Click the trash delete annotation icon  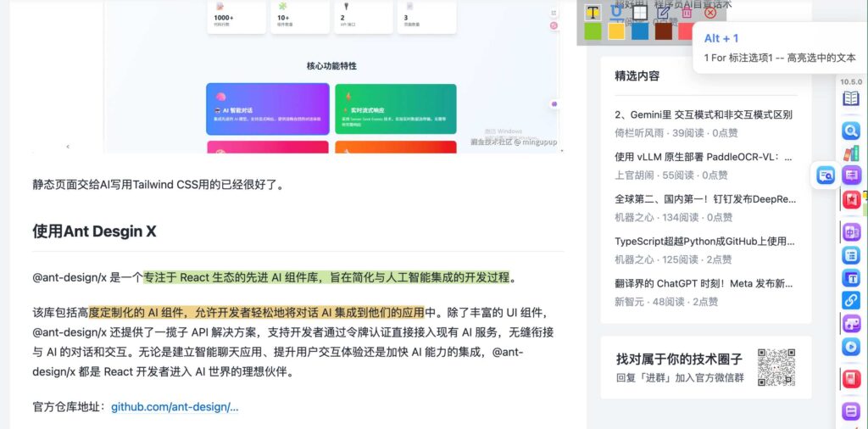[x=687, y=12]
